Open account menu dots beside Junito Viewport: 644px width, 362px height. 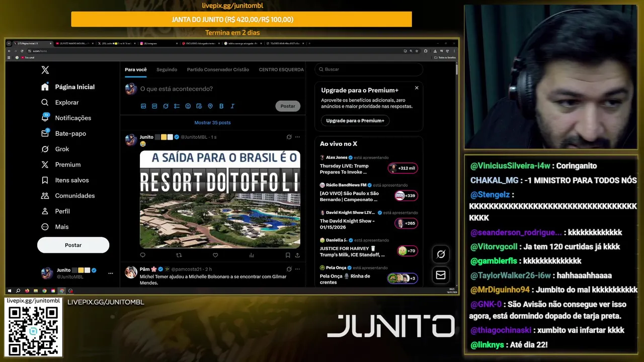[111, 274]
